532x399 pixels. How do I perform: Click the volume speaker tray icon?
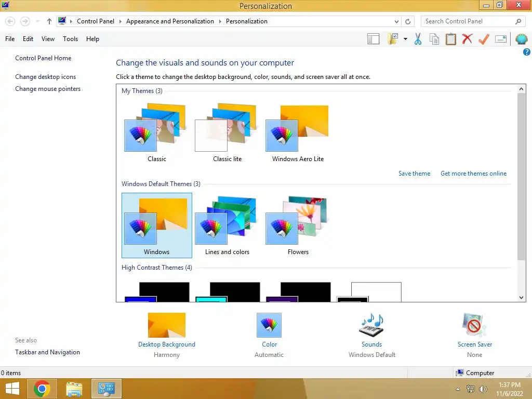click(x=483, y=389)
